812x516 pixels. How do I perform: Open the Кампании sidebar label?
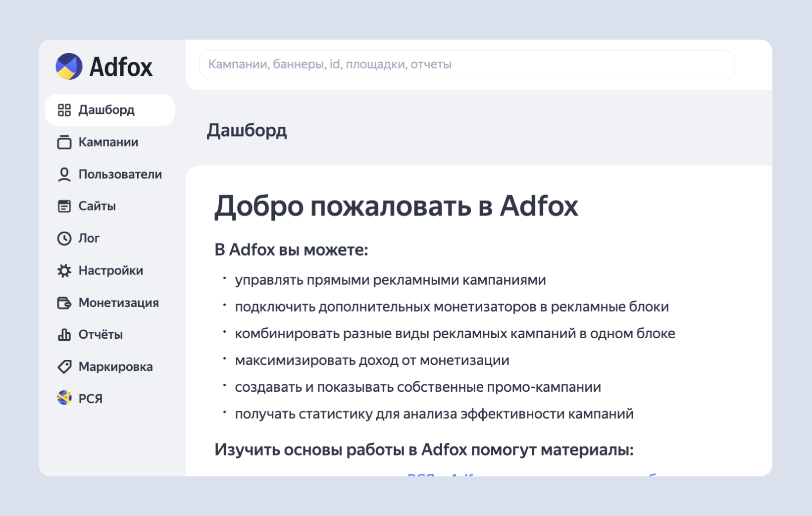[108, 142]
